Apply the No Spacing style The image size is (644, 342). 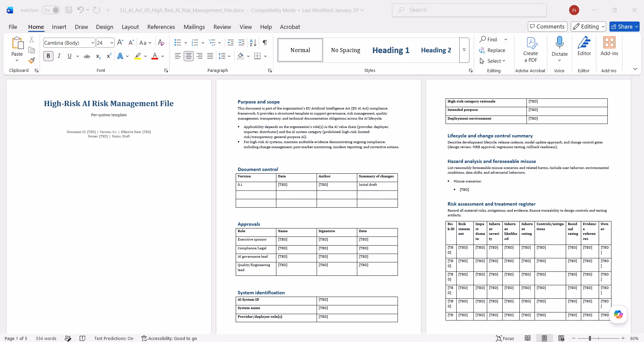[346, 50]
